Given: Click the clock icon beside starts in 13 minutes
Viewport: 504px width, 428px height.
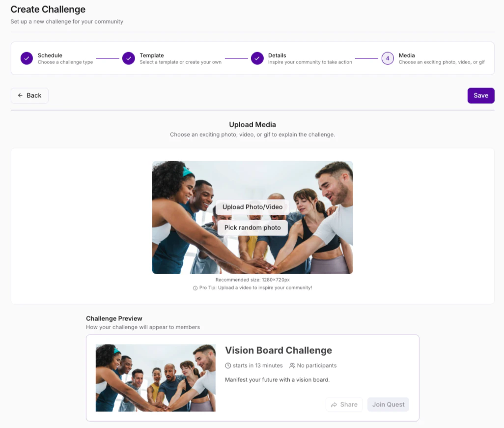Looking at the screenshot, I should 228,366.
